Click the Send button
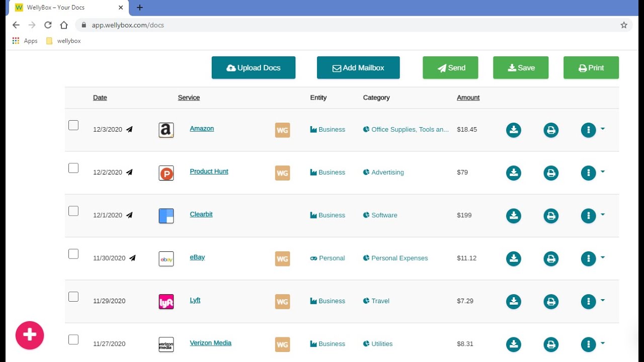Viewport: 644px width, 362px height. (450, 67)
